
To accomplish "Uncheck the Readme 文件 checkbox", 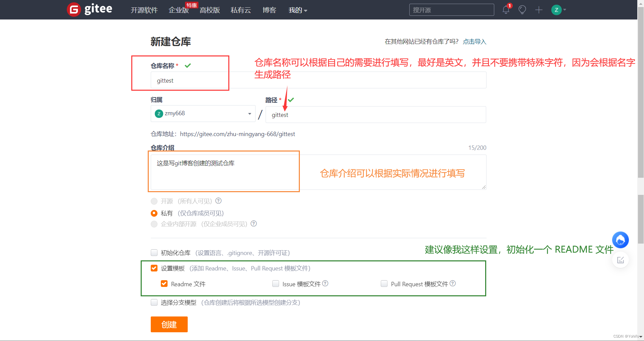I will tap(164, 284).
